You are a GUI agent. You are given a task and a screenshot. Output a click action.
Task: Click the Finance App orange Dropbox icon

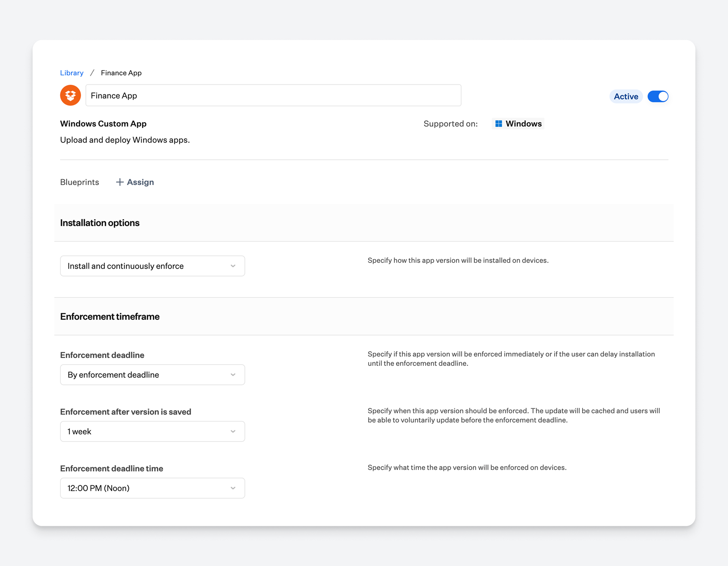(x=70, y=95)
